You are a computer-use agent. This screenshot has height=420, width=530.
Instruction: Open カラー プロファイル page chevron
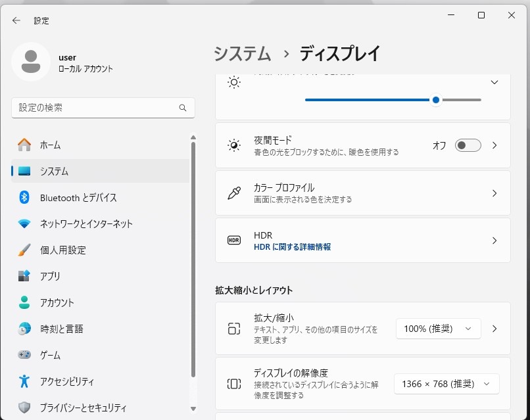tap(494, 193)
